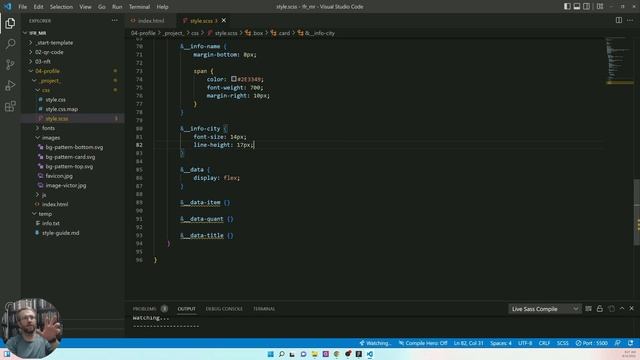Clear the output panel
This screenshot has height=360, width=640.
point(588,309)
